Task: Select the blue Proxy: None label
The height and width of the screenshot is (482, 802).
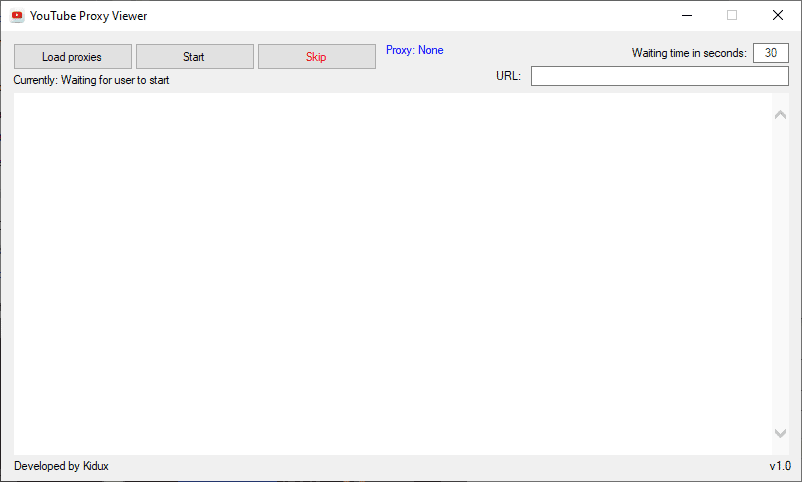Action: tap(414, 50)
